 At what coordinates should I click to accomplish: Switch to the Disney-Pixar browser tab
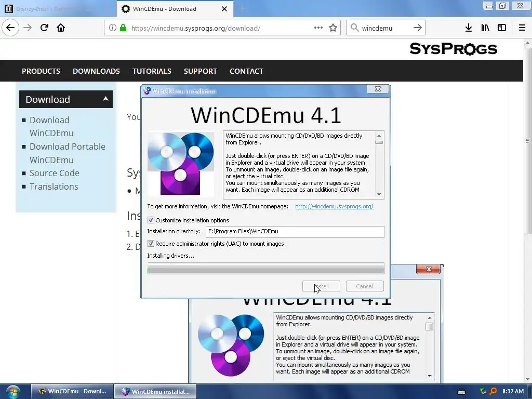click(58, 8)
